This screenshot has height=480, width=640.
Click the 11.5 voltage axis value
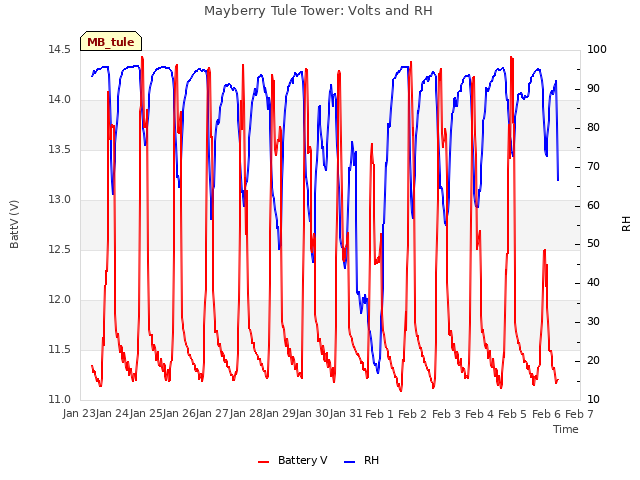point(59,350)
